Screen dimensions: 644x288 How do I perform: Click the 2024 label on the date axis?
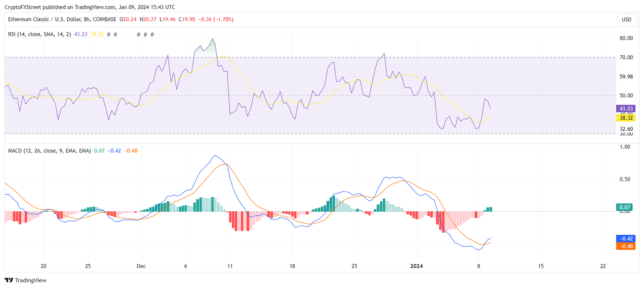pyautogui.click(x=418, y=265)
